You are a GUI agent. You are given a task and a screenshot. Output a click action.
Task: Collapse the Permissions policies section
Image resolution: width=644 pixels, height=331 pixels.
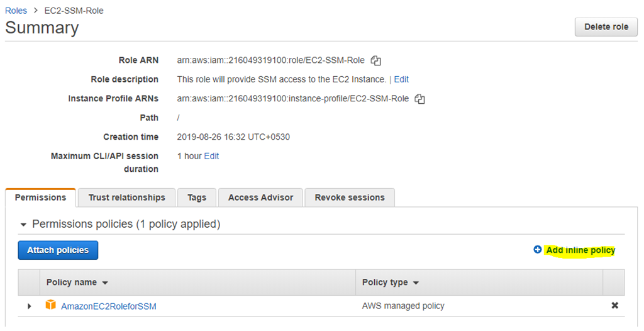tap(23, 225)
